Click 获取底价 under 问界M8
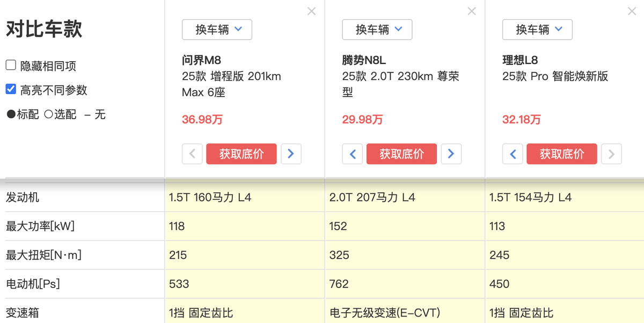This screenshot has width=644, height=323. tap(241, 154)
